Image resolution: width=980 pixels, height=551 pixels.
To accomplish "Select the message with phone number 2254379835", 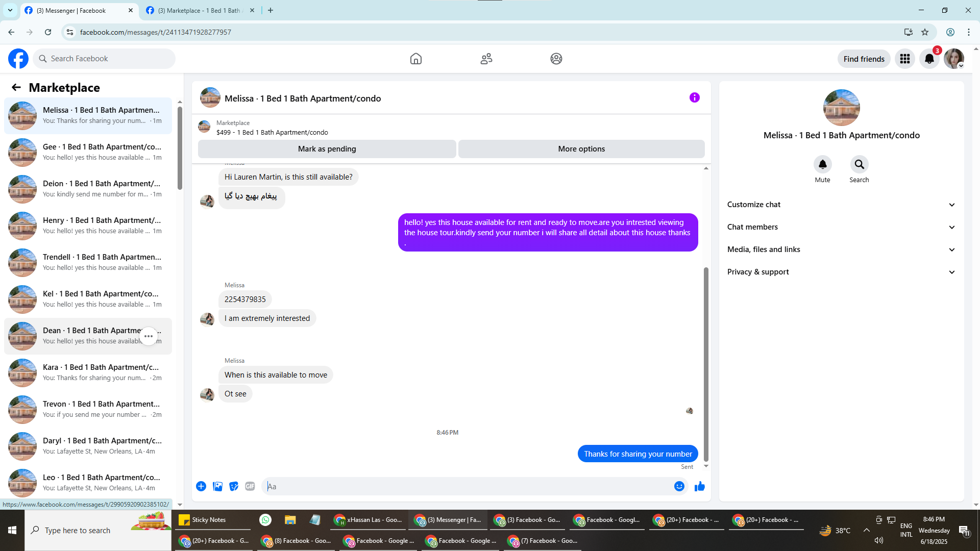I will (x=245, y=299).
